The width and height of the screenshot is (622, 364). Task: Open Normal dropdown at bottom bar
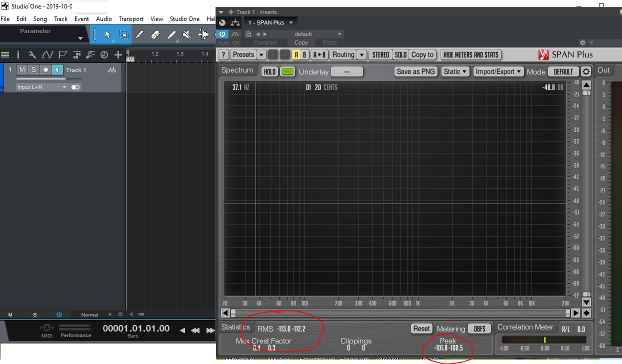(x=96, y=314)
